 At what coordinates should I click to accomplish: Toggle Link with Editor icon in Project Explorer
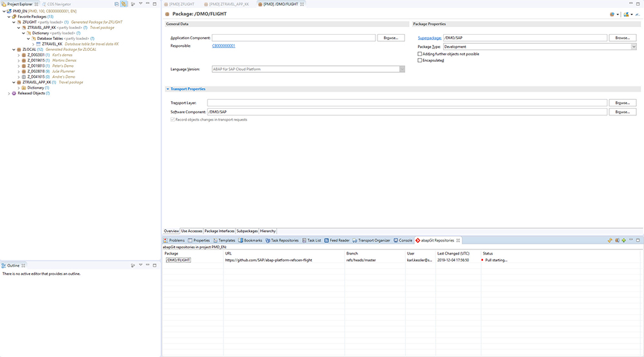[x=124, y=4]
